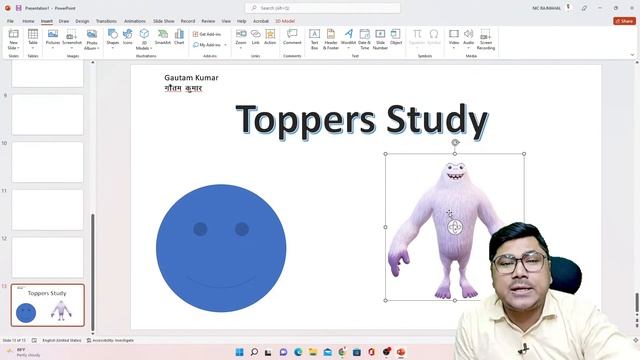Image resolution: width=640 pixels, height=360 pixels.
Task: Click the Video media icon
Action: [x=453, y=34]
